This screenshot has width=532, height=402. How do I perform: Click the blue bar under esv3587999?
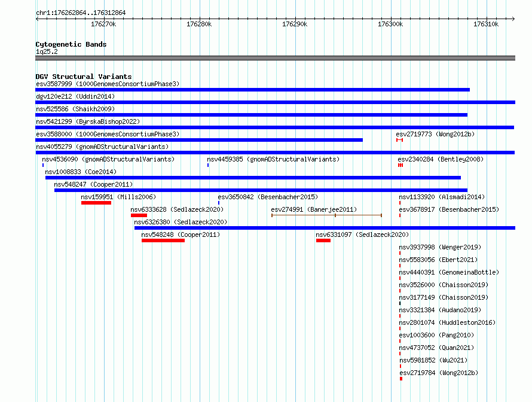252,90
